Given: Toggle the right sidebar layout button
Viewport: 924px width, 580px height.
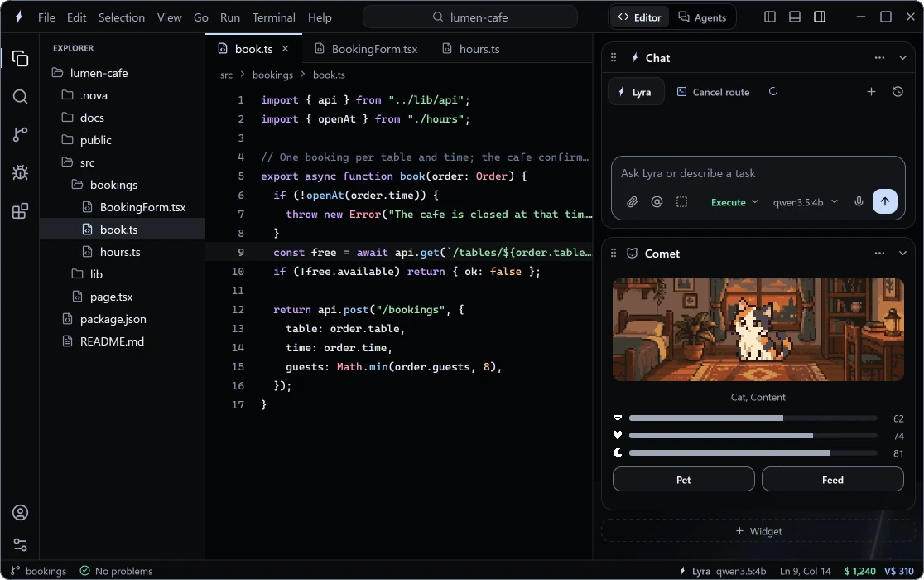Looking at the screenshot, I should point(819,17).
